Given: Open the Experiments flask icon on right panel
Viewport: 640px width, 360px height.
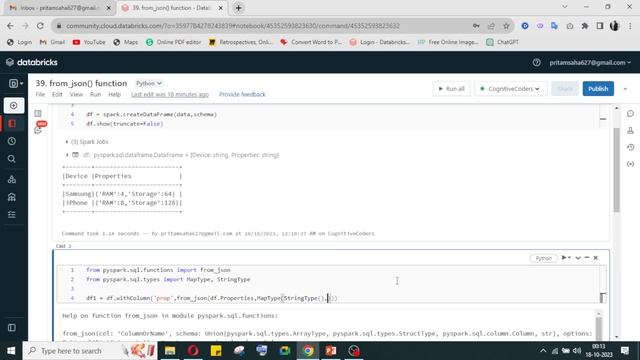Looking at the screenshot, I should tap(631, 131).
